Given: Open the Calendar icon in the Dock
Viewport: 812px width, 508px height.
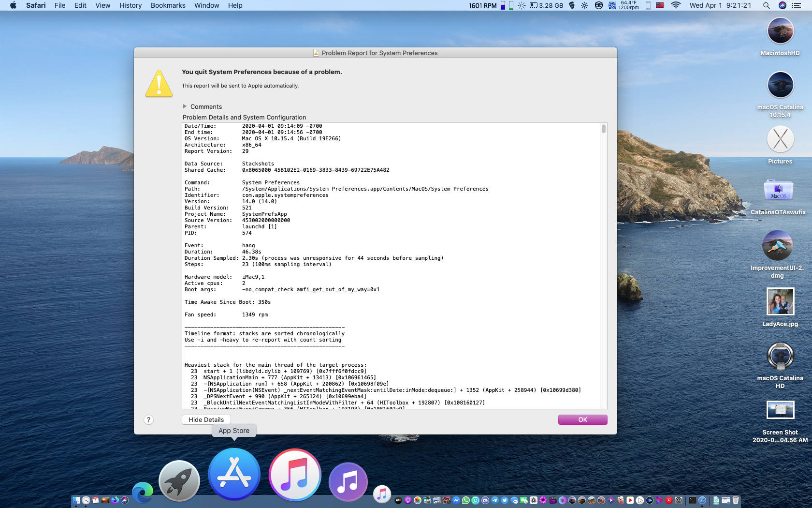Looking at the screenshot, I should pos(96,500).
